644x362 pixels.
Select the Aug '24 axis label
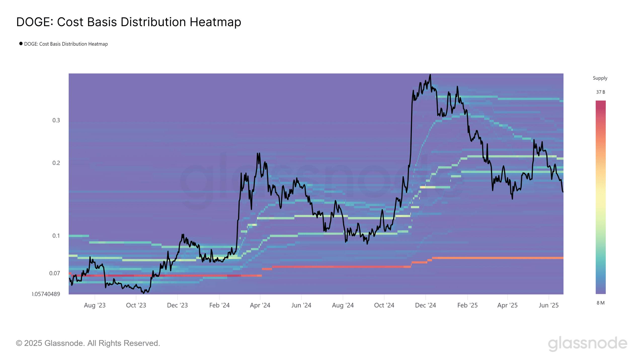click(x=343, y=305)
